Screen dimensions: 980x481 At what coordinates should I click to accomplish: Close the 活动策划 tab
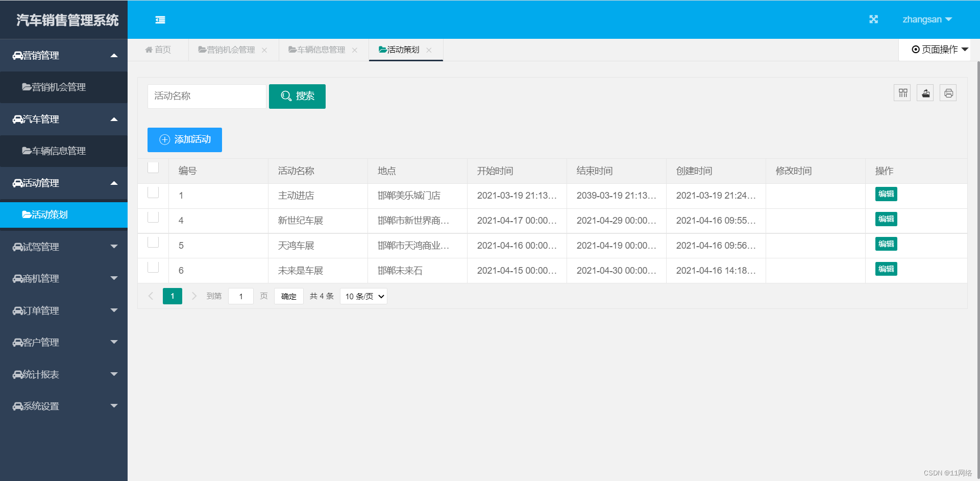429,50
